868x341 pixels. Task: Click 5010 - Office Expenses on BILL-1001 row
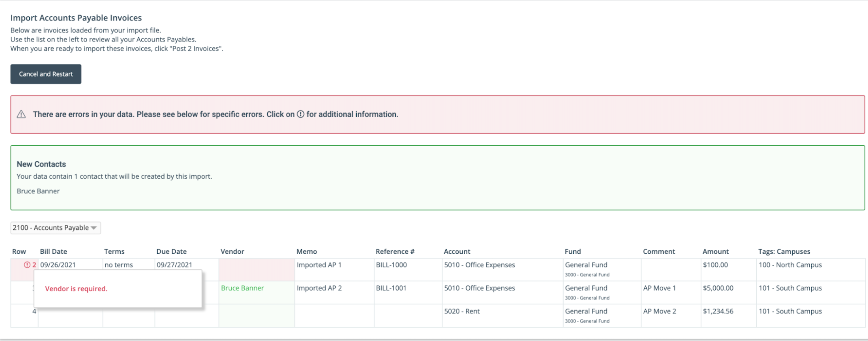(479, 288)
